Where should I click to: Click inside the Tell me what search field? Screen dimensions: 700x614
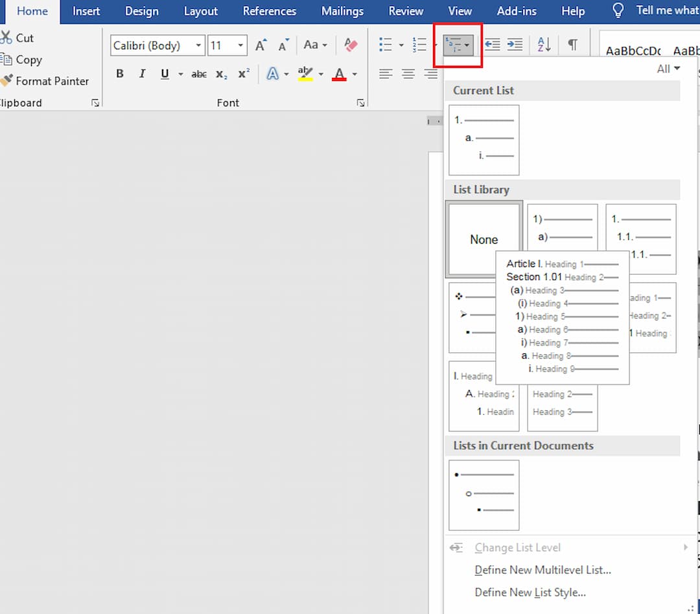click(668, 10)
